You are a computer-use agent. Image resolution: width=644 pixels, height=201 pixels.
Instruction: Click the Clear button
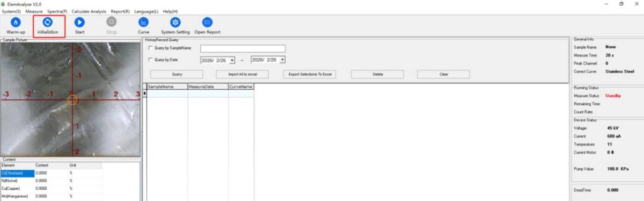(444, 74)
